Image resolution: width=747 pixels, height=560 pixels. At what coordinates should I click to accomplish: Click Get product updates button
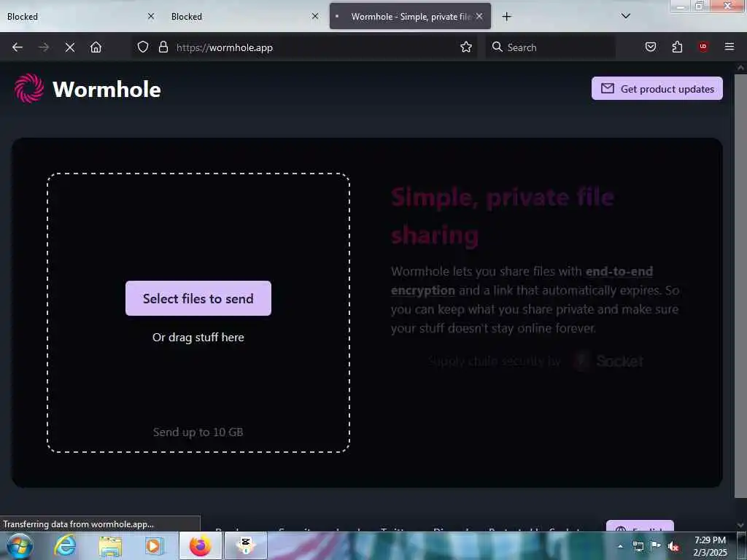pos(657,88)
